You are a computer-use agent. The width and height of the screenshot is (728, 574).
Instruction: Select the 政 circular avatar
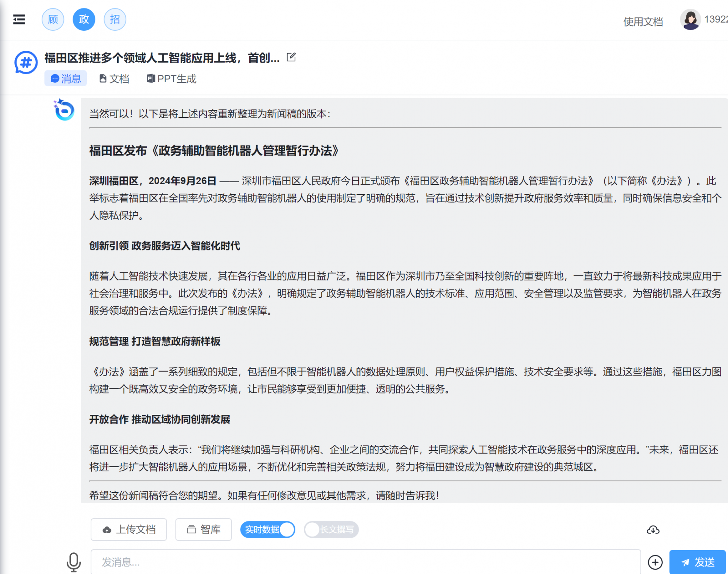84,19
